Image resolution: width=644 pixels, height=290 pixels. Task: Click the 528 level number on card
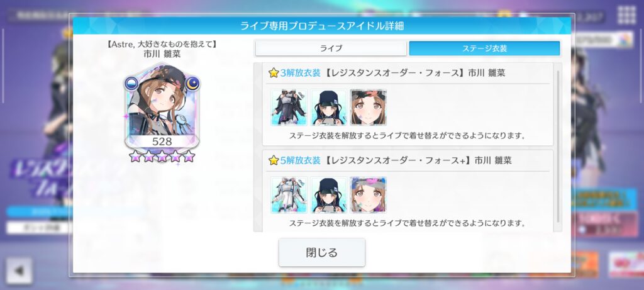tap(162, 142)
